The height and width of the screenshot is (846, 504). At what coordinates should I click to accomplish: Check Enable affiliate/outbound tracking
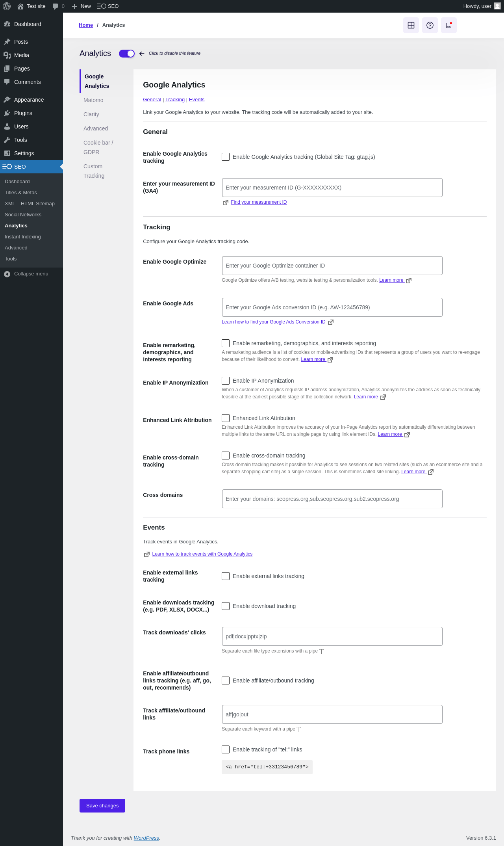coord(226,681)
